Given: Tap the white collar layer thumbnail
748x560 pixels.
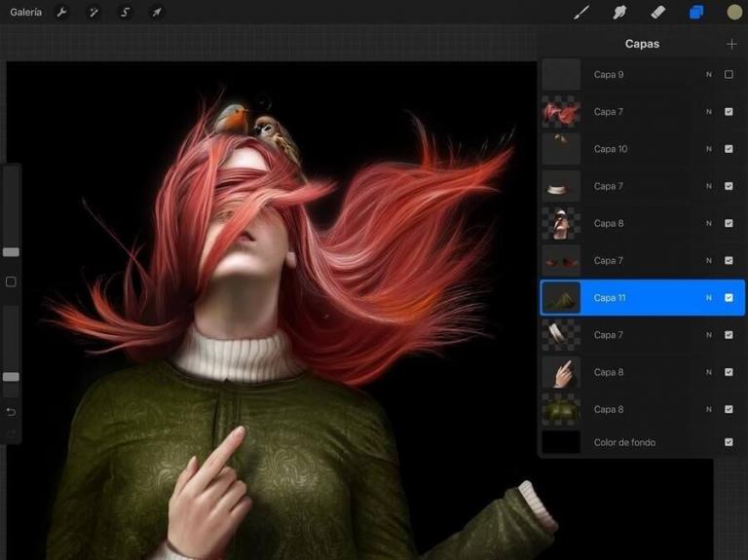Looking at the screenshot, I should tap(561, 186).
